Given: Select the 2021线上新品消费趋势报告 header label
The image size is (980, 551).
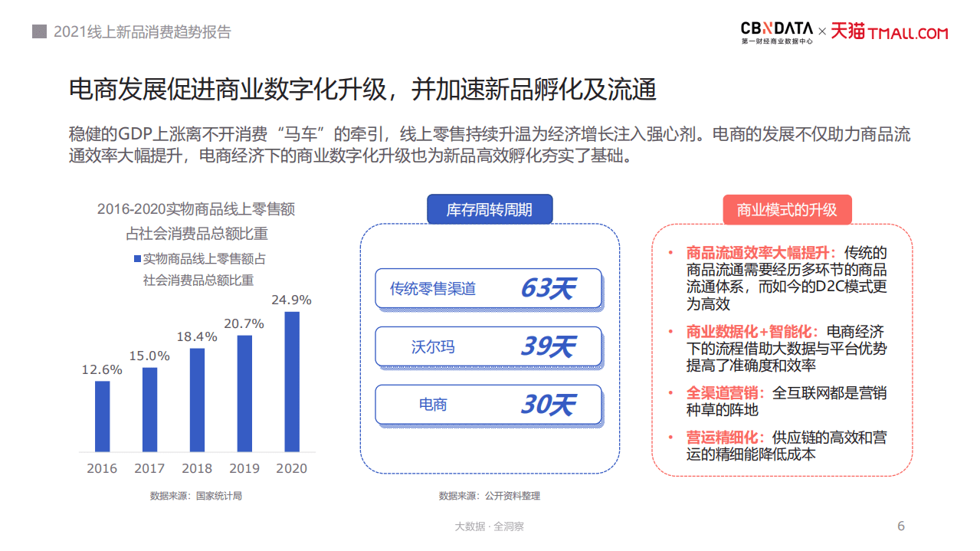Looking at the screenshot, I should pyautogui.click(x=143, y=32).
